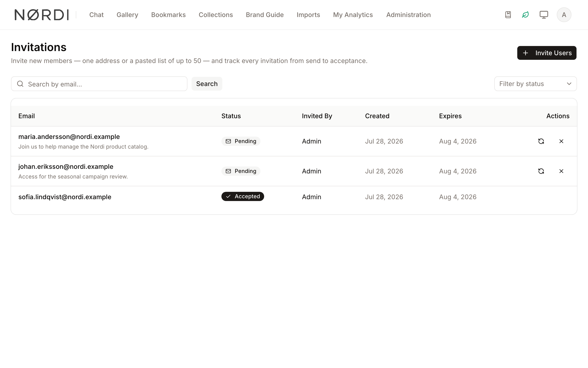
Task: Open Administration
Action: (408, 15)
